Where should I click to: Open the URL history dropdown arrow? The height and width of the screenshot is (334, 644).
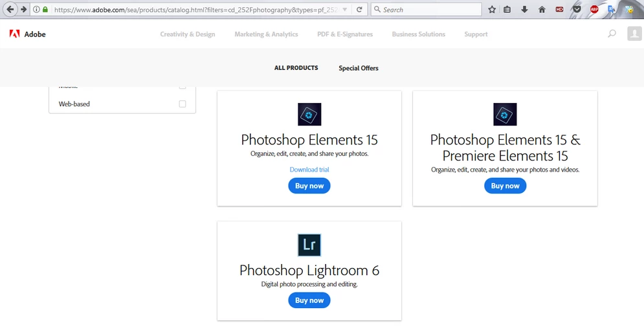(x=344, y=10)
